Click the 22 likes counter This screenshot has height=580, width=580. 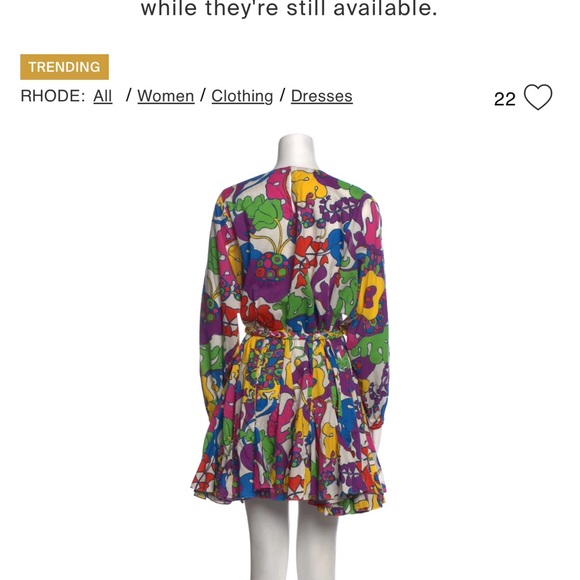pos(505,99)
